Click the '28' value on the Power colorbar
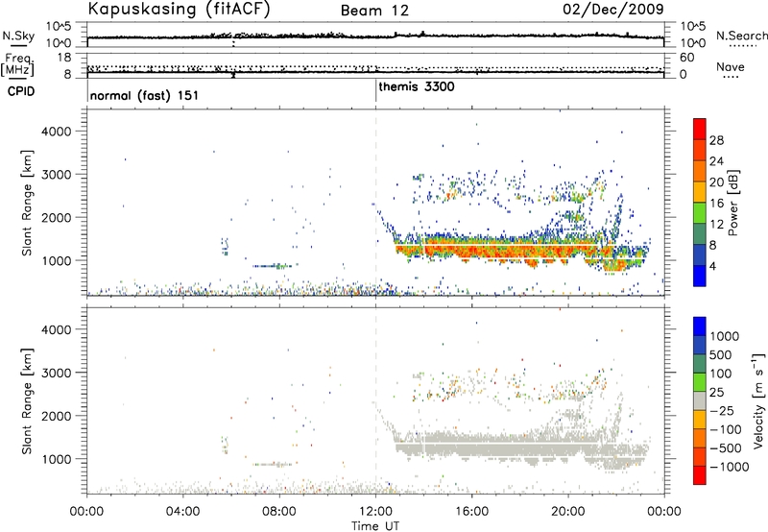 (x=716, y=140)
